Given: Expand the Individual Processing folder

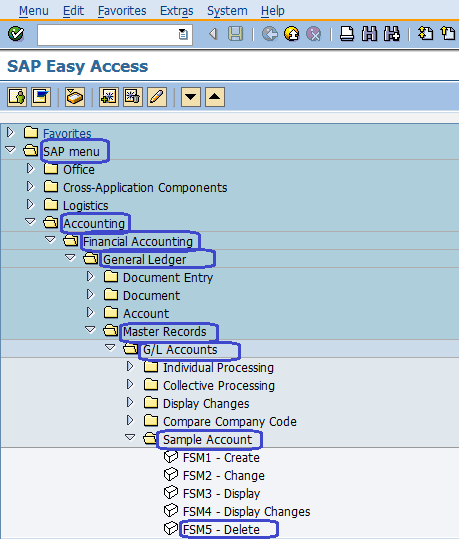Looking at the screenshot, I should 130,366.
